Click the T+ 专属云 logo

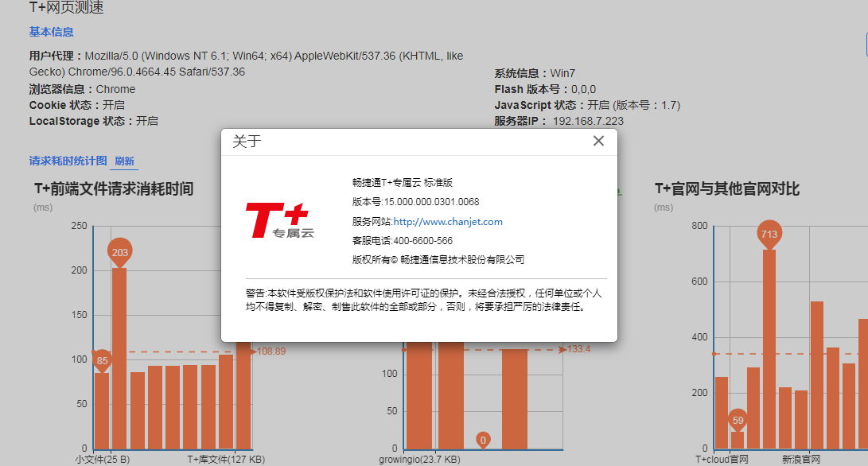pyautogui.click(x=280, y=221)
